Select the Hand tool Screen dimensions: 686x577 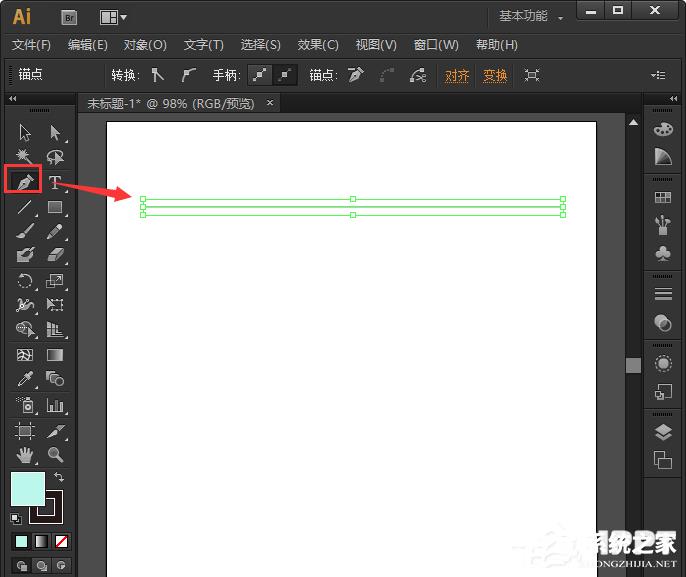coord(25,455)
